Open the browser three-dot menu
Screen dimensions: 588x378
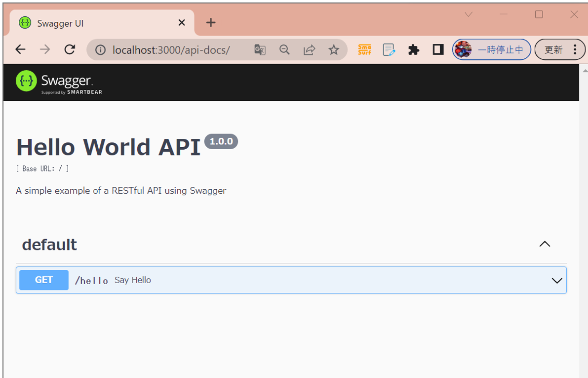574,49
